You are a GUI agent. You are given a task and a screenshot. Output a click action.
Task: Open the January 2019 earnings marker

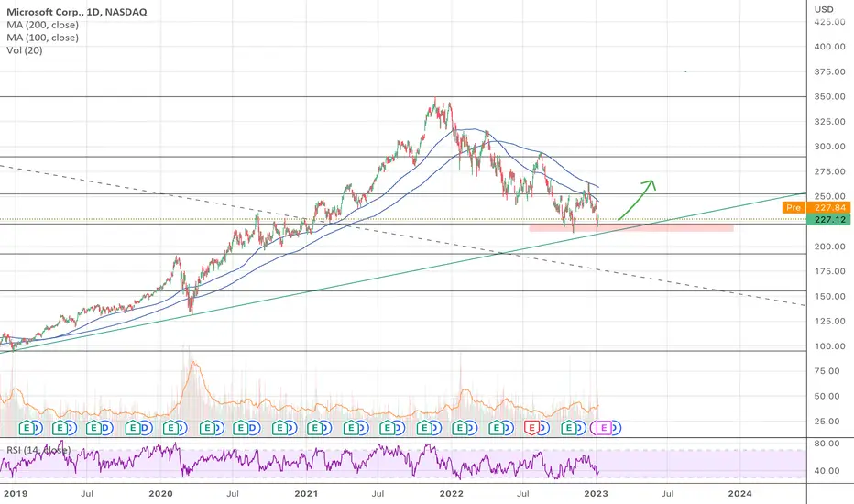pos(26,428)
